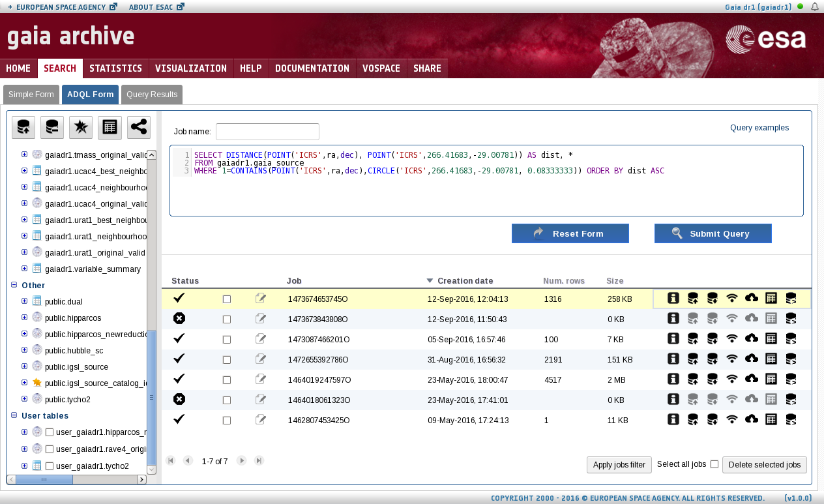Click SAMP broadcast icon for job 1473087466201O
824x504 pixels.
(732, 338)
